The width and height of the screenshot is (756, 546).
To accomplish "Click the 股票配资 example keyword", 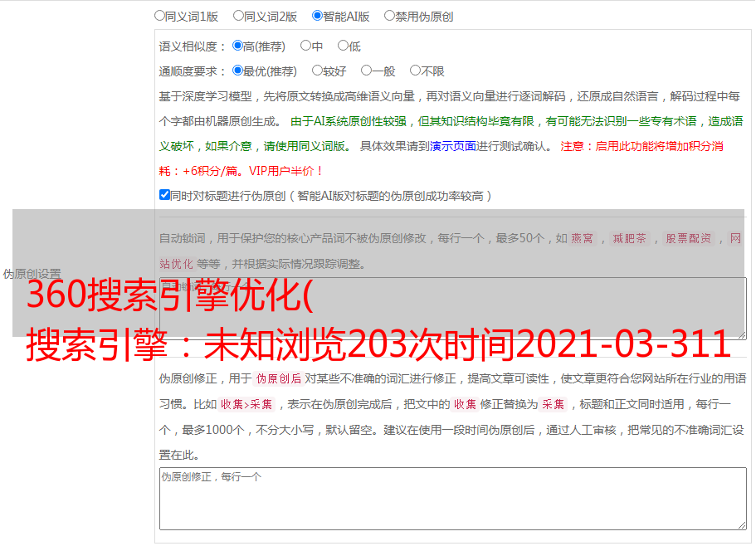I will [689, 238].
